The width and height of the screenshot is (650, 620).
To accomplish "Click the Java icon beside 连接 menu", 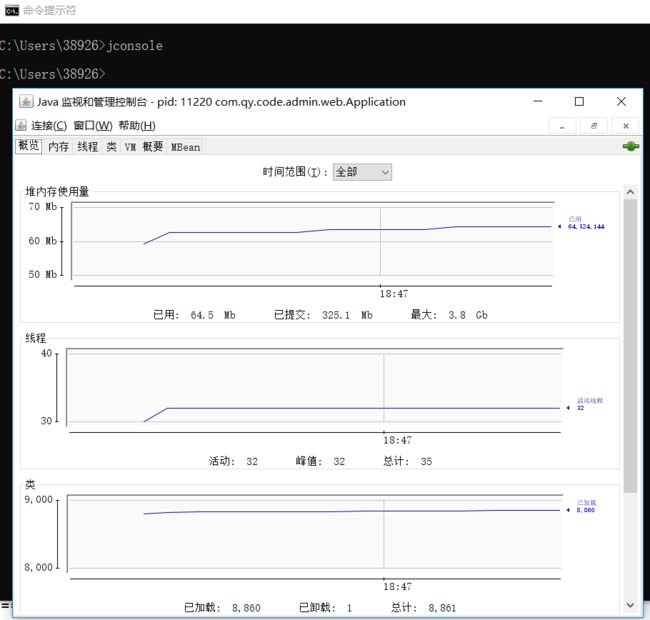I will click(21, 125).
